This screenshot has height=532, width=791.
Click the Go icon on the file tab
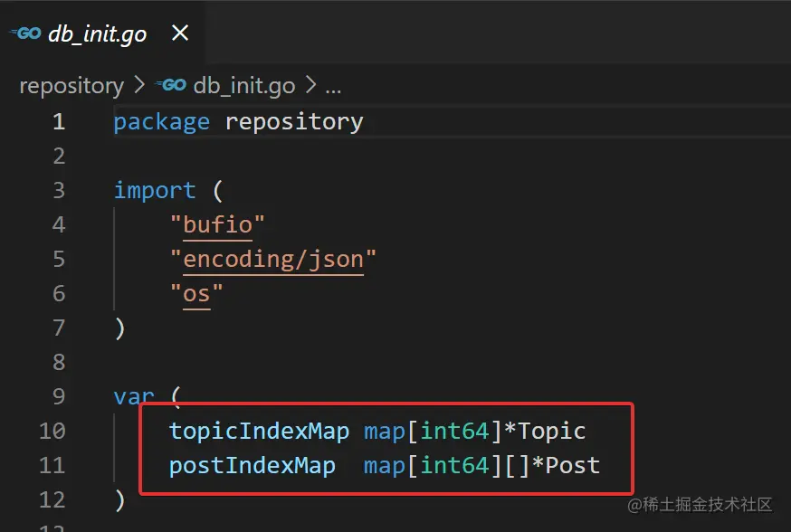click(25, 33)
